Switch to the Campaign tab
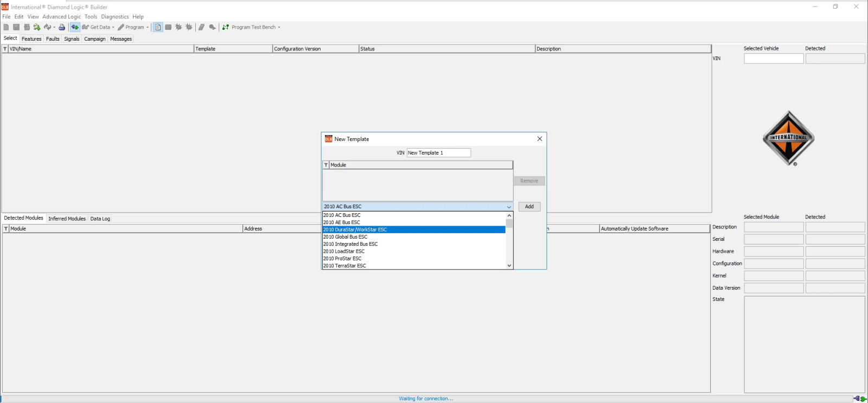Viewport: 868px width, 403px height. (x=95, y=39)
